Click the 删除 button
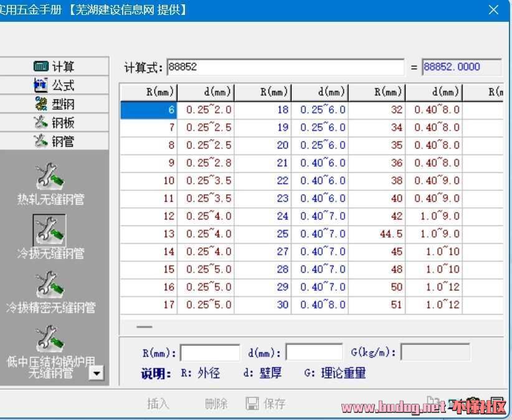Viewport: 512px width, 420px height. 216,404
